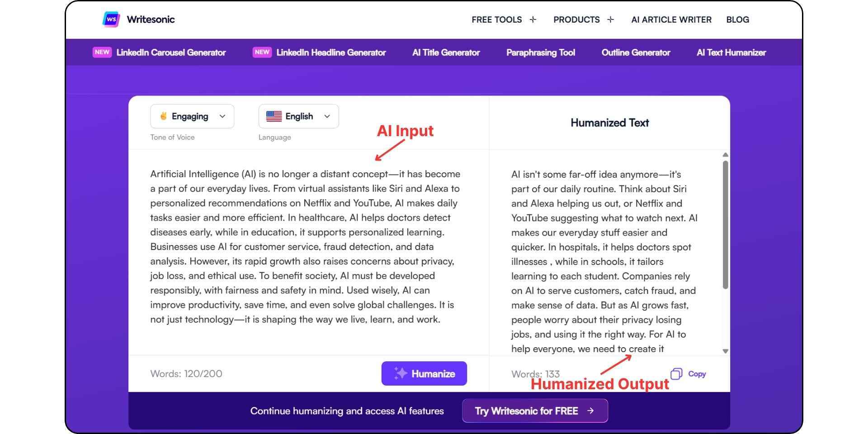Click the humanized output text paragraph
This screenshot has height=434, width=868.
point(604,261)
